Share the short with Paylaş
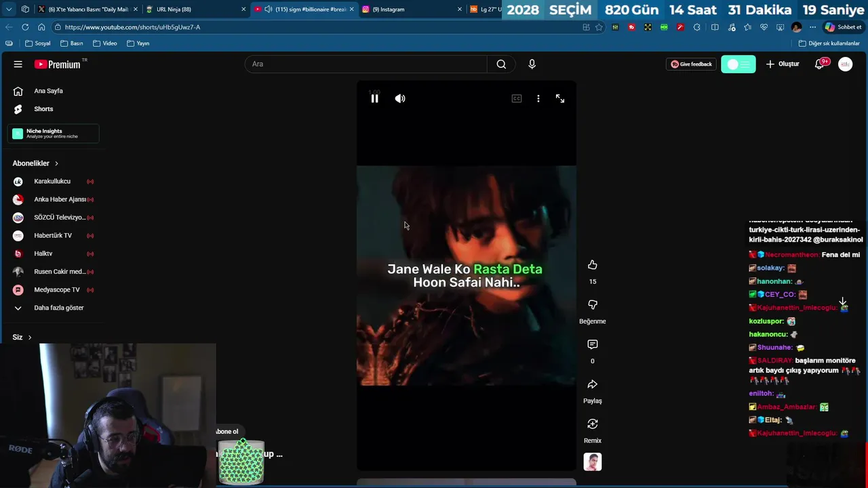The width and height of the screenshot is (868, 488). 593,384
